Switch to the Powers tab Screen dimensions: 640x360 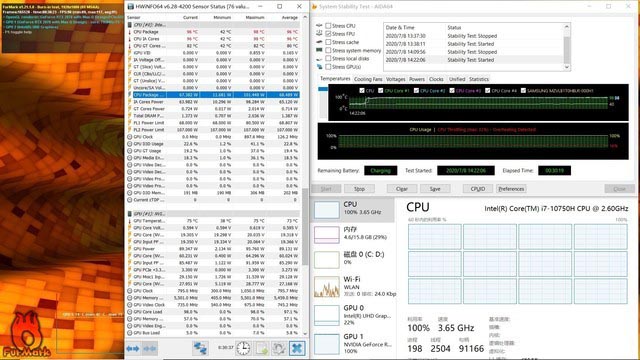pos(417,79)
